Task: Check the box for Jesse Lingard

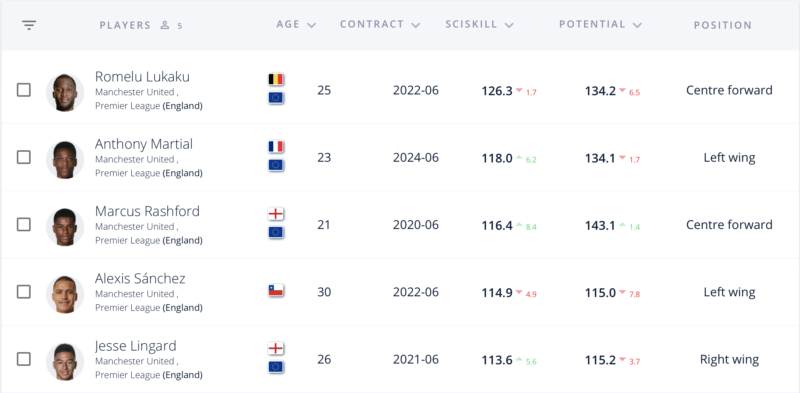Action: [x=23, y=359]
